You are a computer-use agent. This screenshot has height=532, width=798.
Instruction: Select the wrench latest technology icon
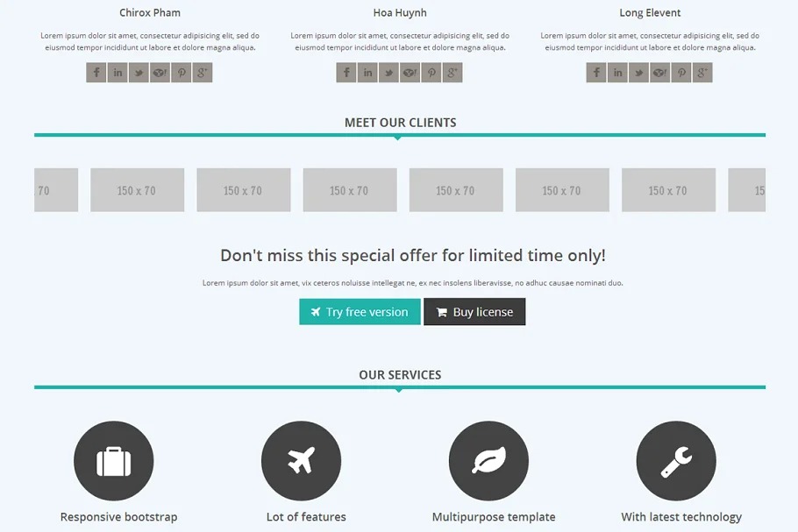point(676,461)
